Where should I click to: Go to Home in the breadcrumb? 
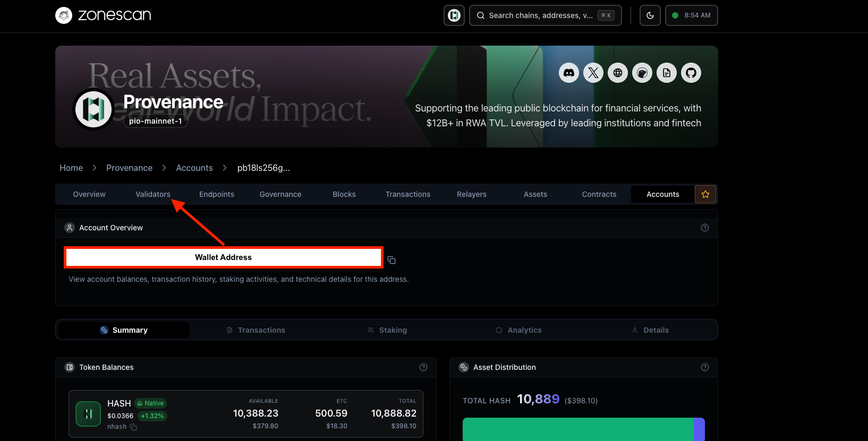click(x=71, y=168)
